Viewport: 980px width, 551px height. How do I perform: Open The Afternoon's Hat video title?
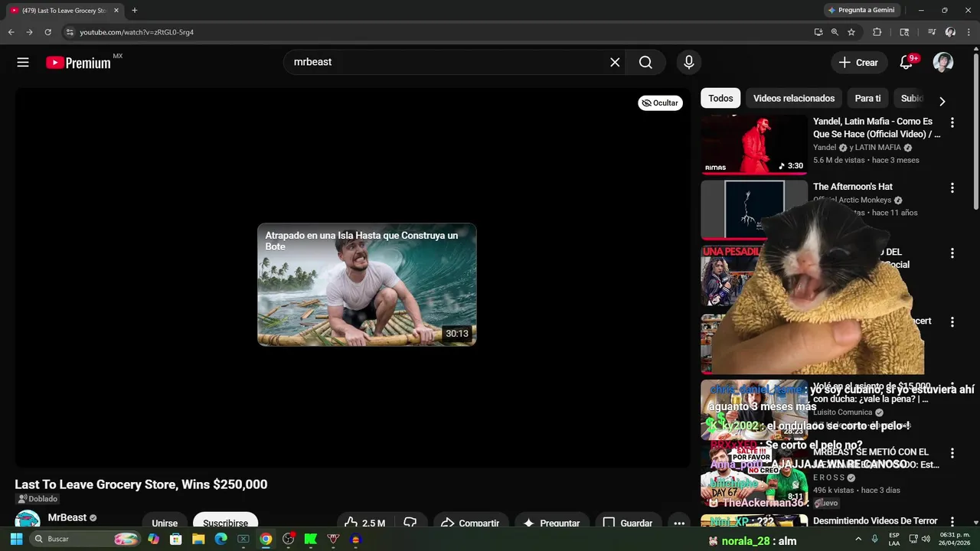pyautogui.click(x=852, y=187)
